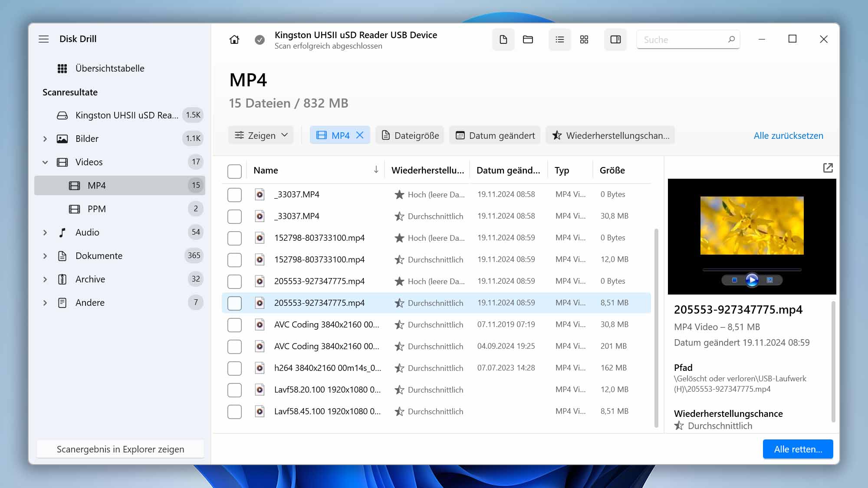Expand the Dokumente tree node

click(x=45, y=256)
